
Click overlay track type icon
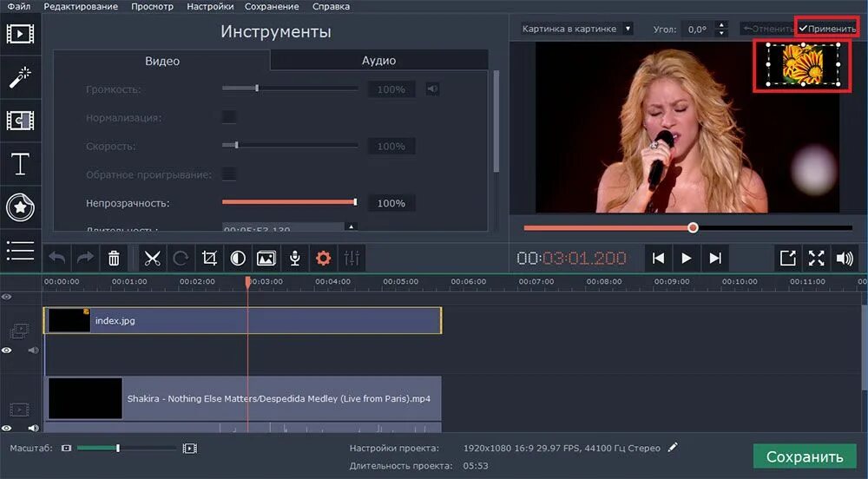click(x=19, y=331)
